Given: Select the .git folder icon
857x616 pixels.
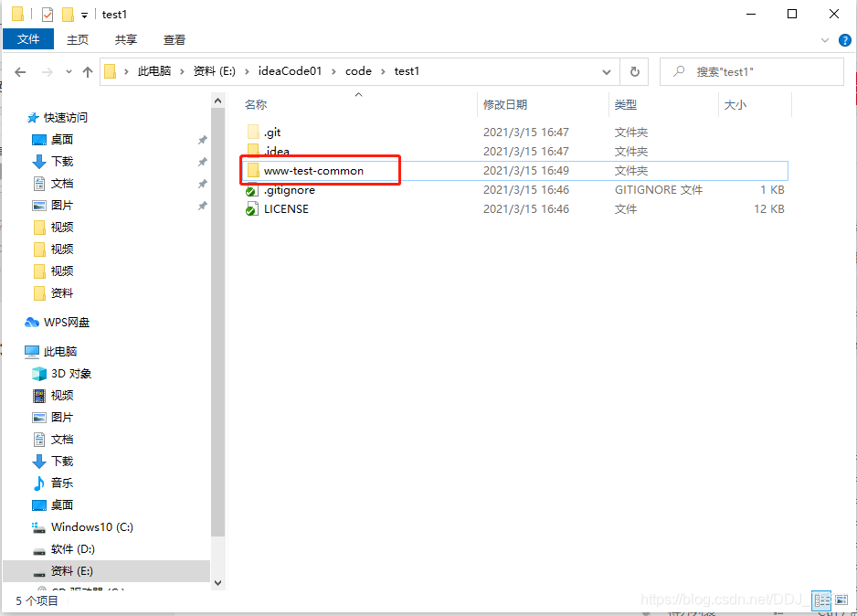Looking at the screenshot, I should tap(252, 132).
